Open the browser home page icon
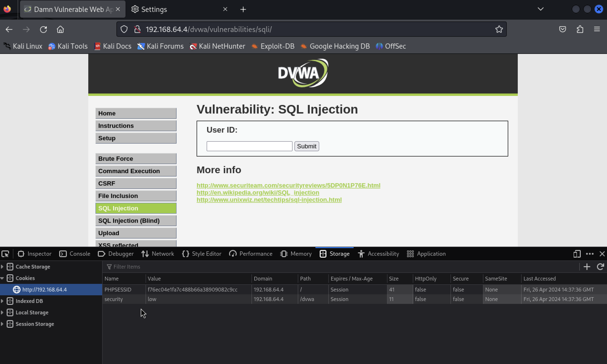The image size is (607, 364). [60, 29]
